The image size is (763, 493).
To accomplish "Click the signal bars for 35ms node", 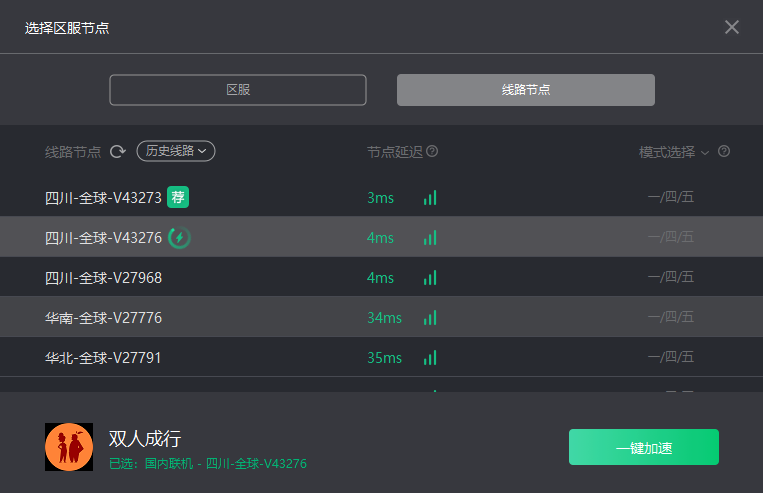I will pyautogui.click(x=430, y=358).
